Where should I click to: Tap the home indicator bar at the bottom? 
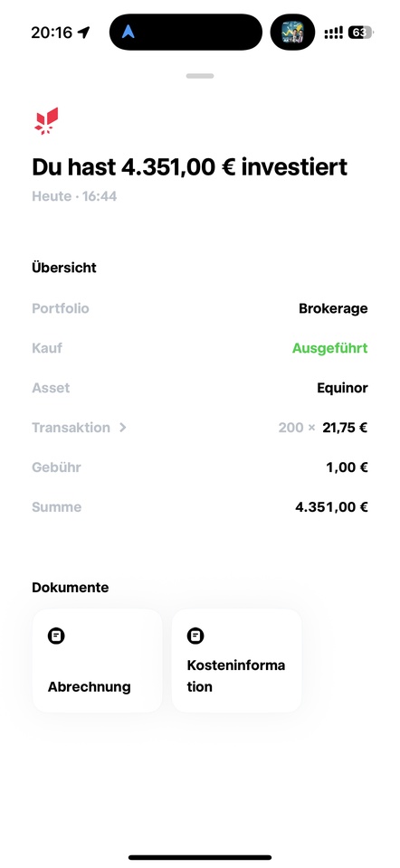[200, 857]
